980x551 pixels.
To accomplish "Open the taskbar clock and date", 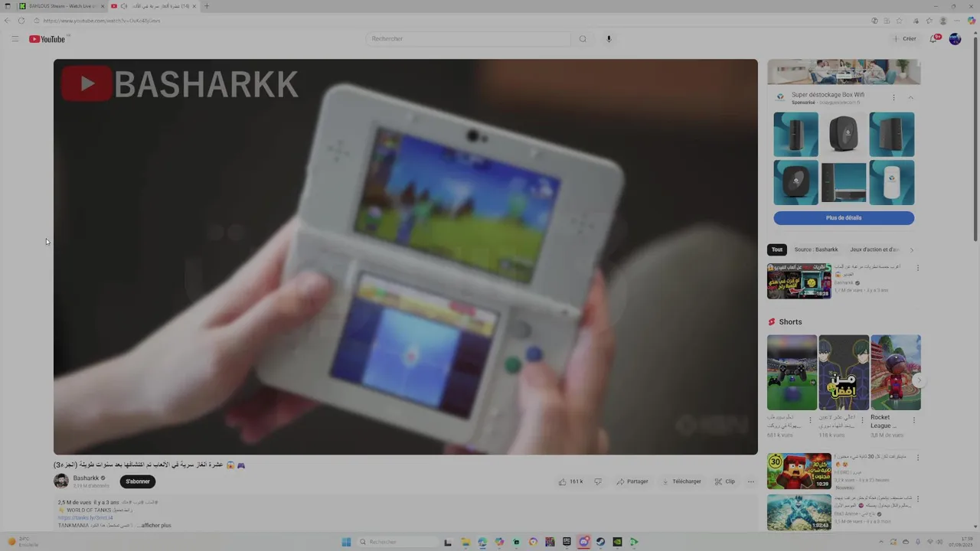I will pyautogui.click(x=960, y=542).
